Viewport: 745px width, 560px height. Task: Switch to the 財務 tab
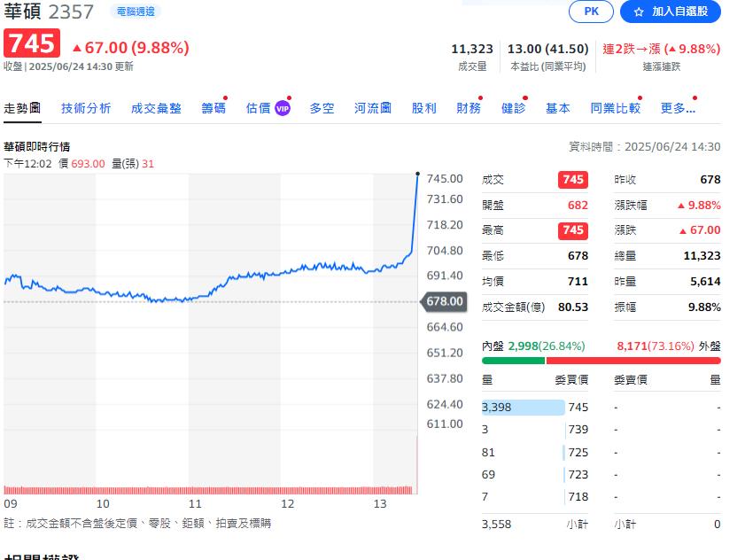(x=469, y=108)
